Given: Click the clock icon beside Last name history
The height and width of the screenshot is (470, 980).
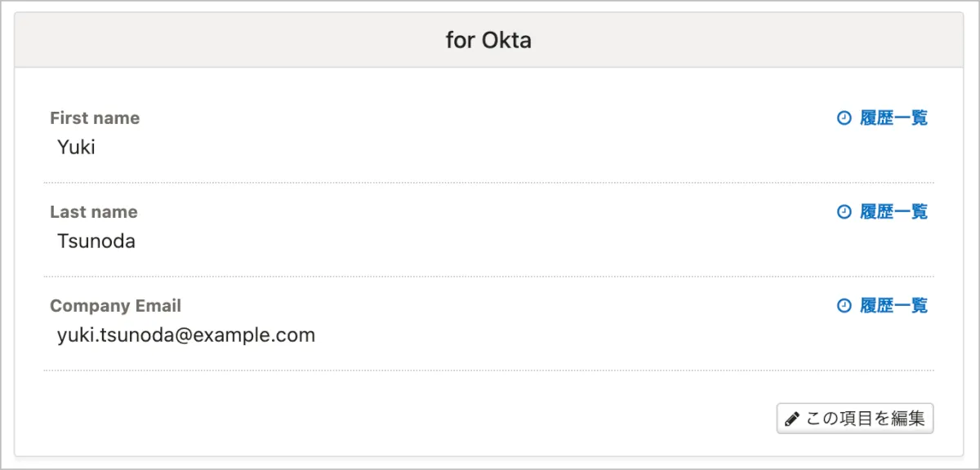Looking at the screenshot, I should click(844, 212).
